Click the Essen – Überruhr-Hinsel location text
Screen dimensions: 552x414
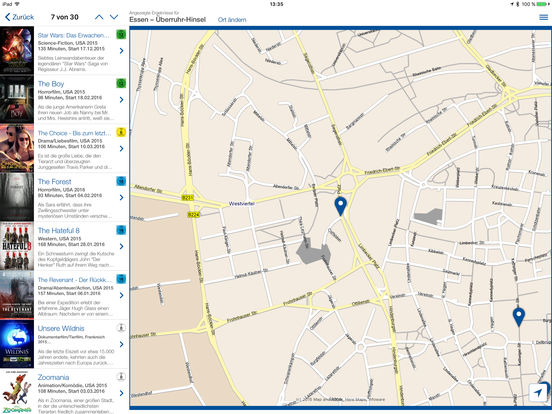(x=168, y=20)
